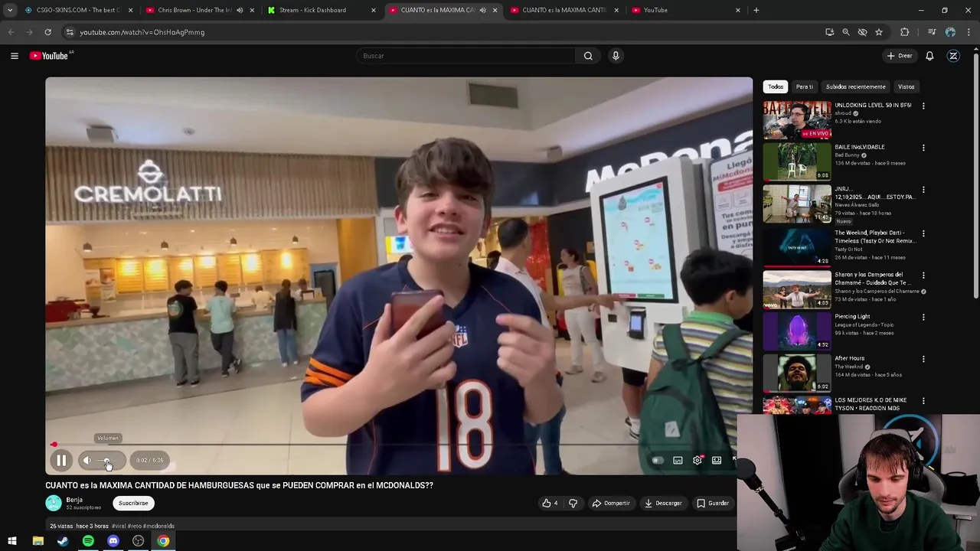980x551 pixels.
Task: Open the BAILE INOLVIDABLE thumbnail
Action: 797,161
